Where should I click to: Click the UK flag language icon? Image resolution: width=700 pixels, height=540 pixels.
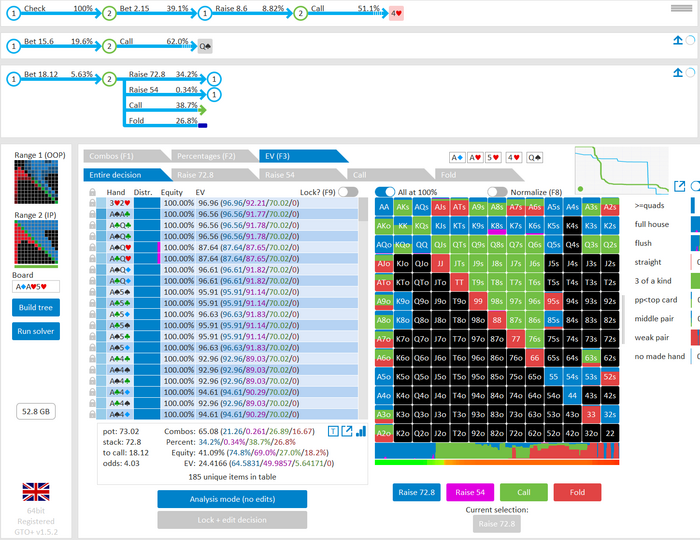point(36,491)
